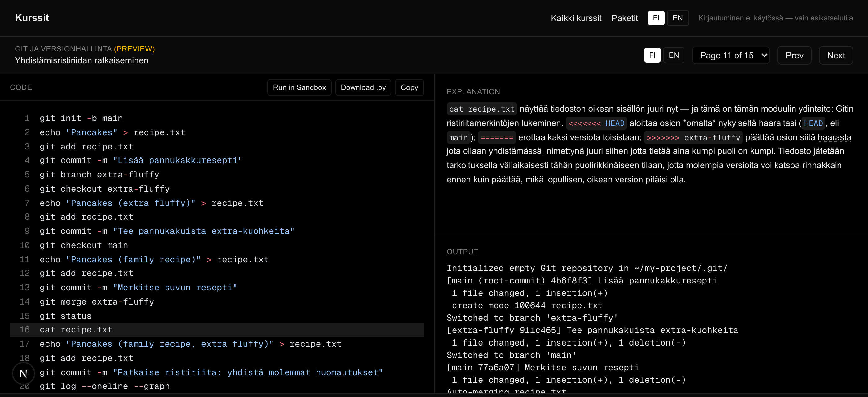Switch site language to EN in header

(x=677, y=18)
